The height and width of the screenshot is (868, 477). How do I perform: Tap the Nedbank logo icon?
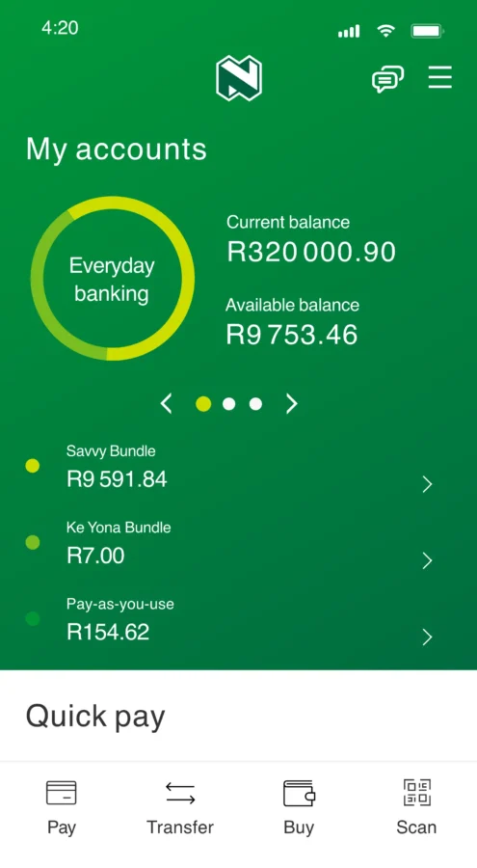coord(239,78)
